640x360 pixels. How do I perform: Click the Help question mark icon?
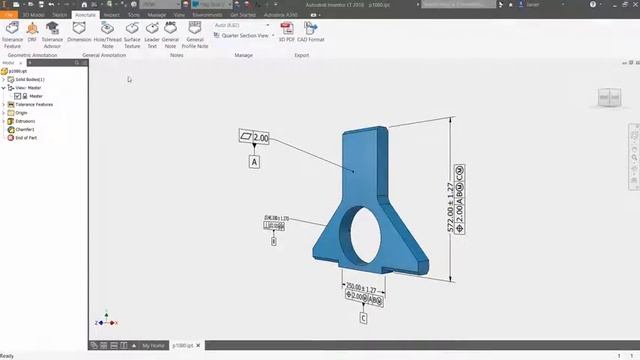(x=593, y=4)
